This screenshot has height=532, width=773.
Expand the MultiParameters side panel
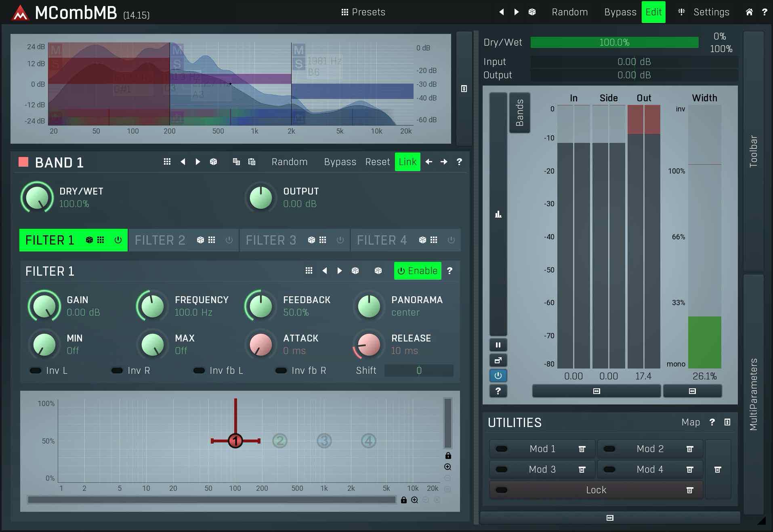pyautogui.click(x=753, y=394)
